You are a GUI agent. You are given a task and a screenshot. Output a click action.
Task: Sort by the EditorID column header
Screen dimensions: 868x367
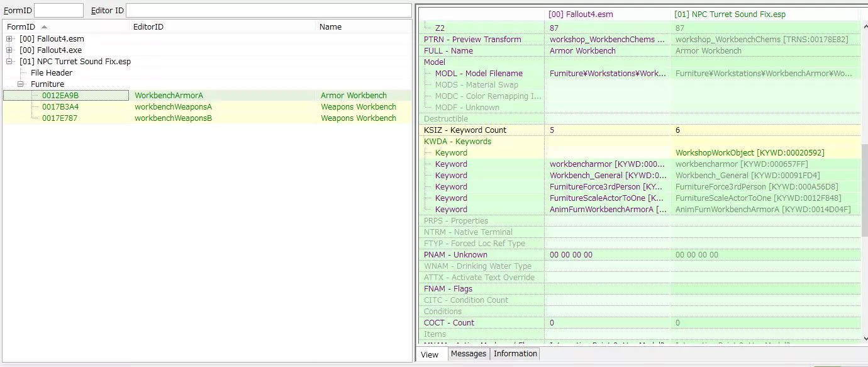tap(222, 27)
